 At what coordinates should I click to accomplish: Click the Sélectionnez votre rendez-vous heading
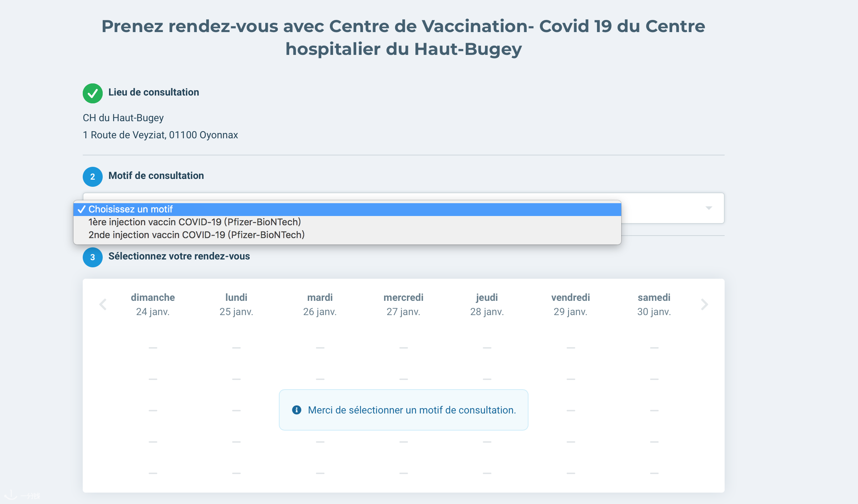tap(179, 256)
